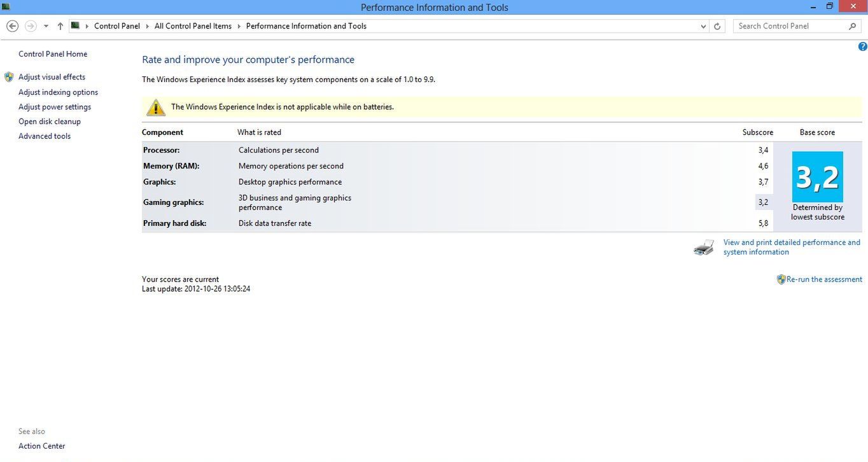The height and width of the screenshot is (462, 868).
Task: Re-run the assessment
Action: (824, 279)
